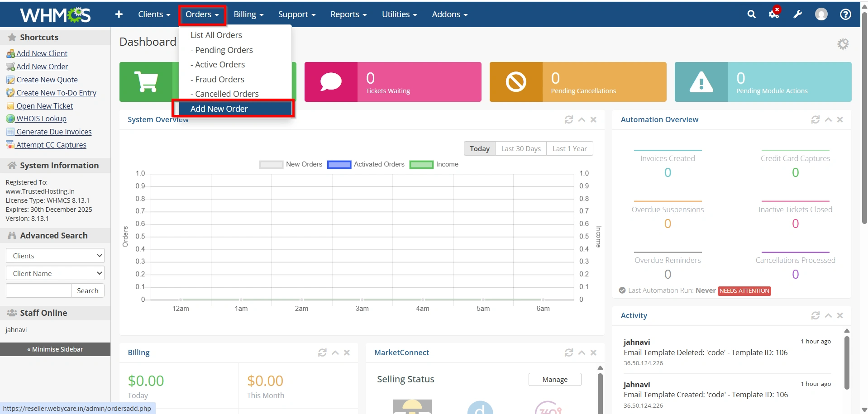Open the Reports dropdown menu

click(x=348, y=14)
